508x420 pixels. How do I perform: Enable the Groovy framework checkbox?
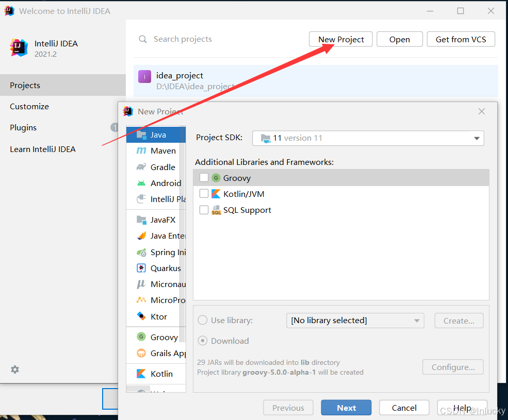(204, 177)
